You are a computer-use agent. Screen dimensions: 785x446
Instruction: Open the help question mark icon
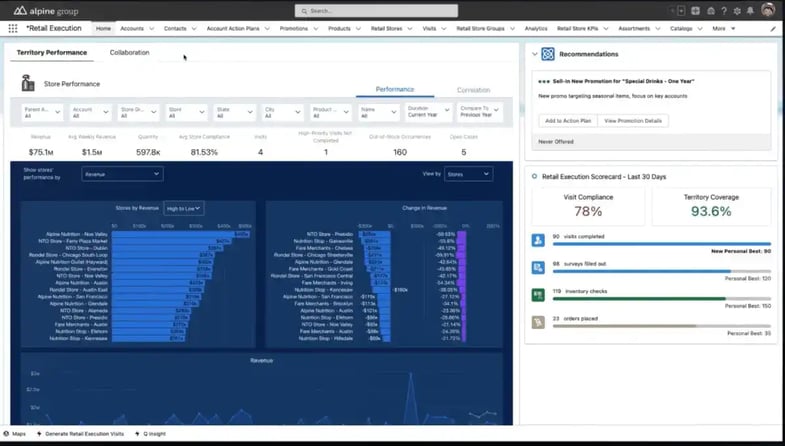pos(724,11)
